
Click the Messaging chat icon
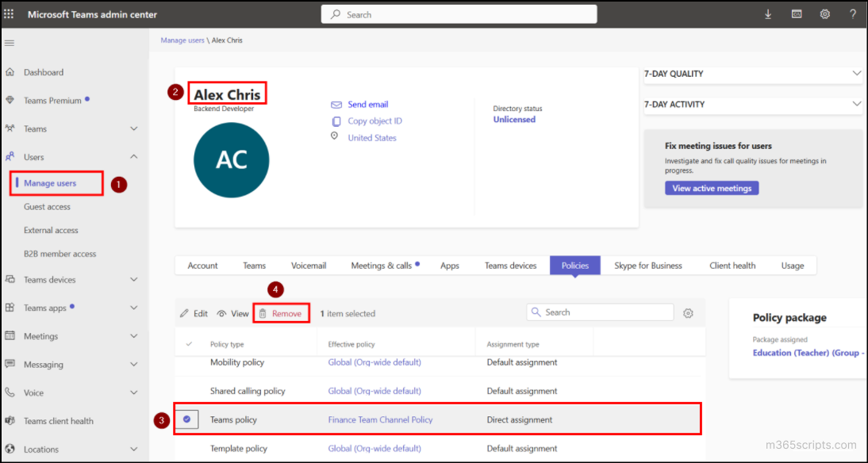[x=10, y=364]
